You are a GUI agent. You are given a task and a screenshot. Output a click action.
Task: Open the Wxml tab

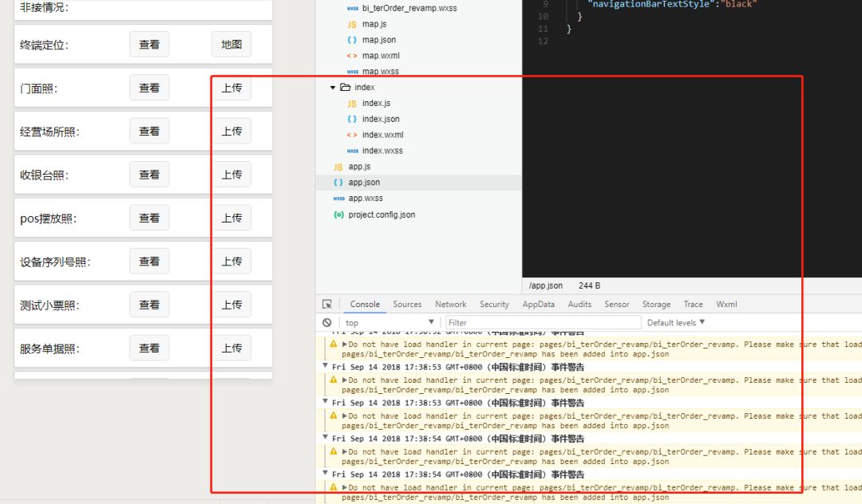click(x=726, y=304)
